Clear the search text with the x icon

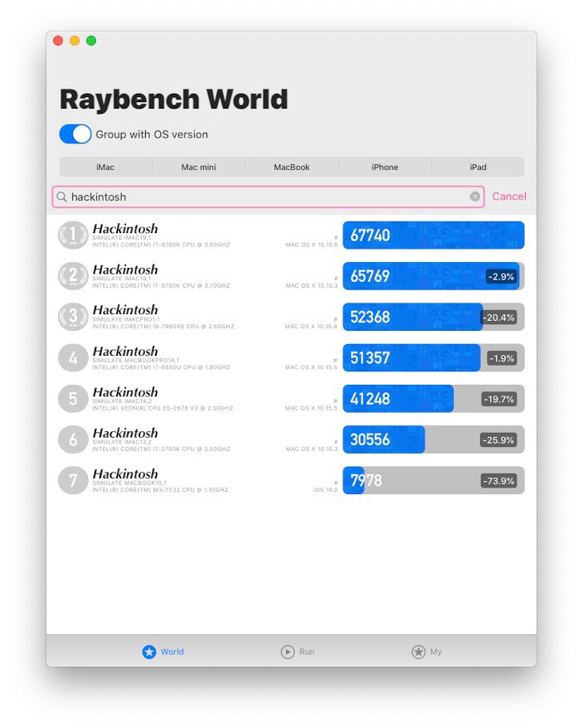(474, 197)
